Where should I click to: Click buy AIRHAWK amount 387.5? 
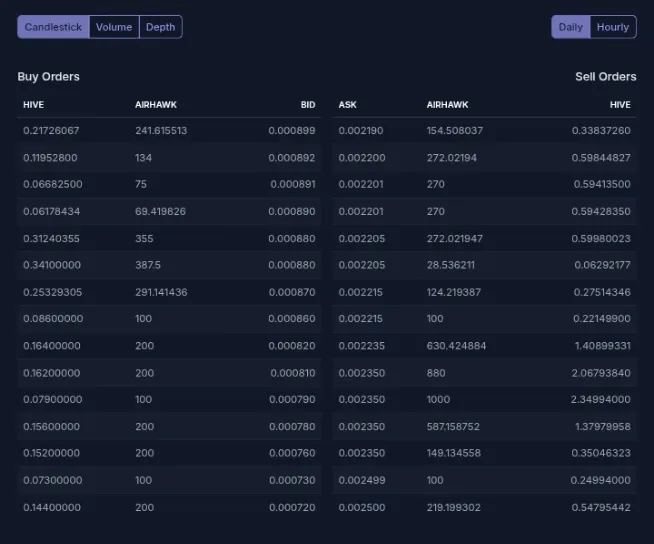[148, 265]
